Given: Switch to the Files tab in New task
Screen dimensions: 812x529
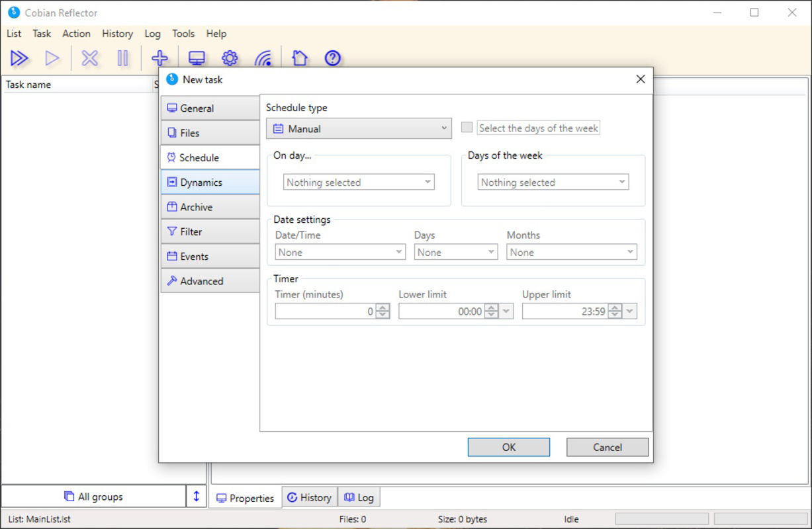Looking at the screenshot, I should point(210,133).
